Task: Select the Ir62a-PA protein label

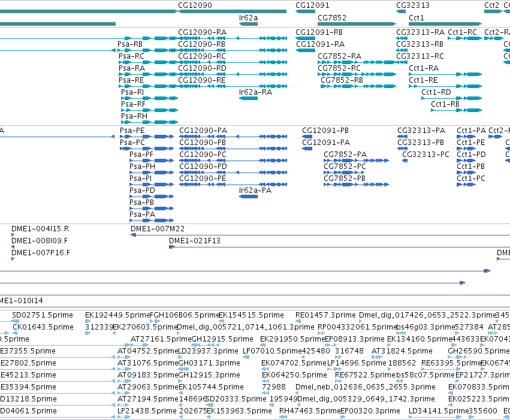Action: (x=255, y=191)
